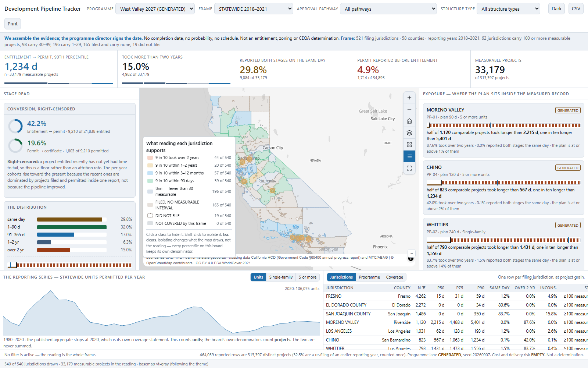Zoom in on the map
This screenshot has width=588, height=368.
coord(409,98)
